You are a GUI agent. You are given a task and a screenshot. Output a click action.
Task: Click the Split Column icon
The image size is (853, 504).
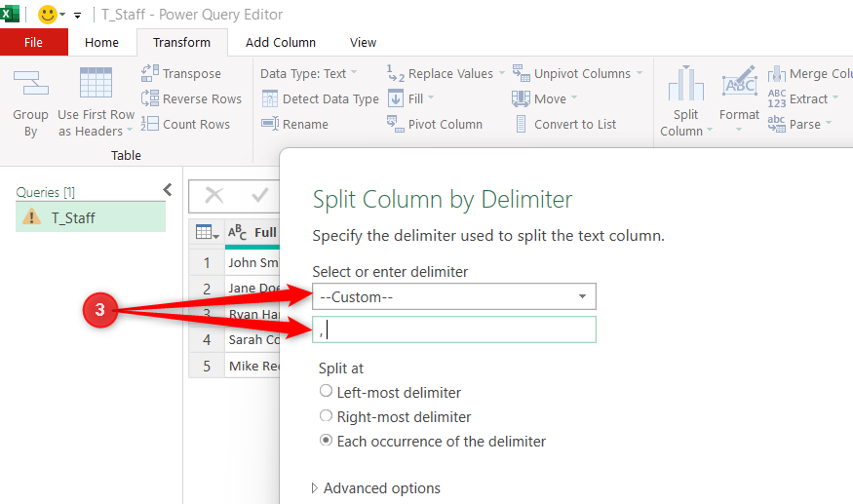[x=686, y=83]
